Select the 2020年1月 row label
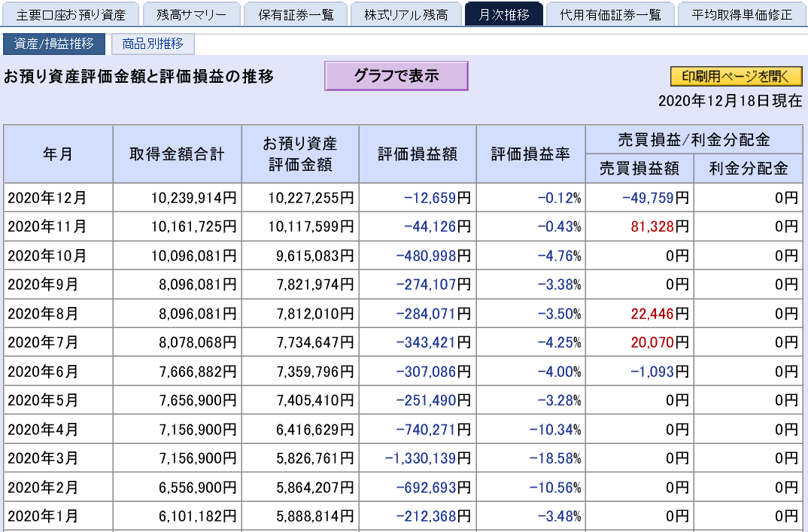808x532 pixels. (x=58, y=516)
